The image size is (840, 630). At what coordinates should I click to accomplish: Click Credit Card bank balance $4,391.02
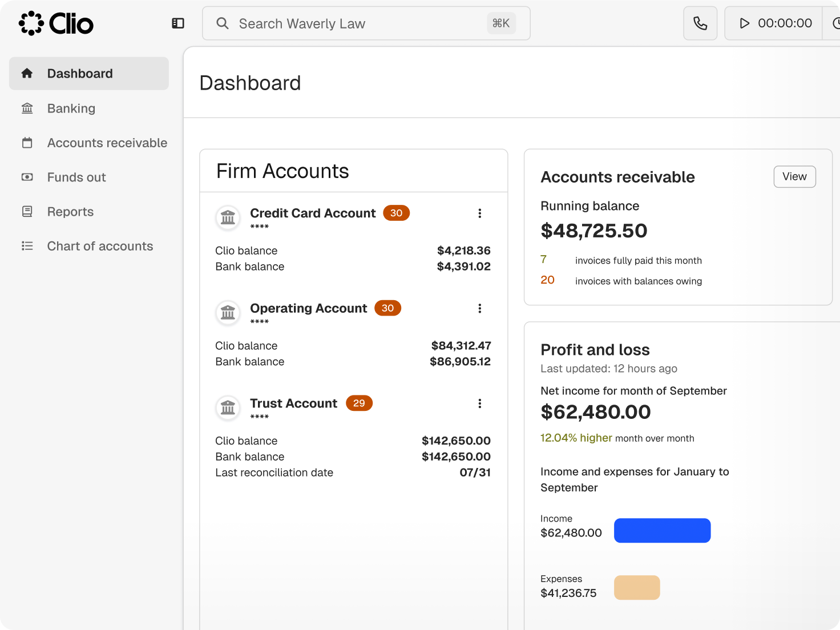click(x=463, y=266)
